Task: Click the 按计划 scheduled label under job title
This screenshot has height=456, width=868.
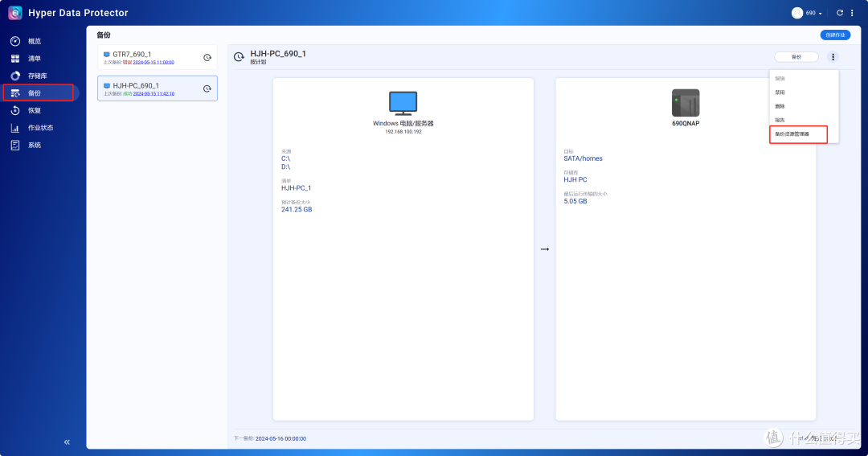Action: pos(258,62)
